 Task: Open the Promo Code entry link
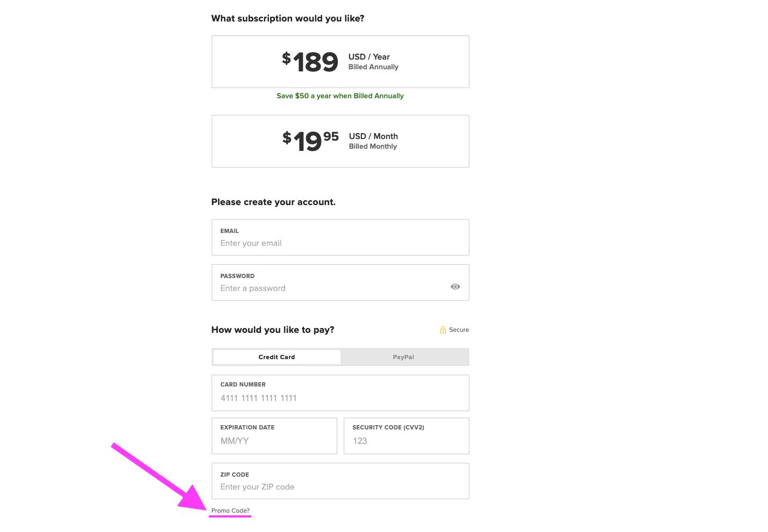(x=230, y=511)
